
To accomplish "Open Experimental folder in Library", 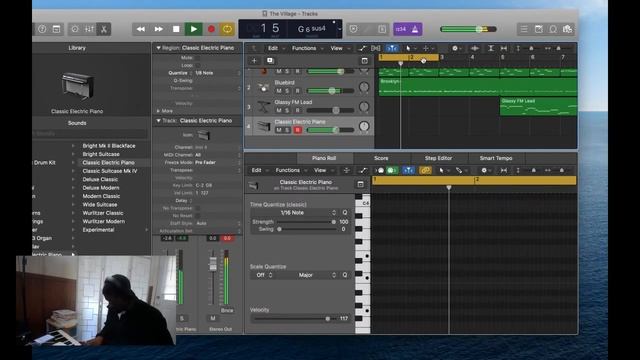I will pos(98,230).
